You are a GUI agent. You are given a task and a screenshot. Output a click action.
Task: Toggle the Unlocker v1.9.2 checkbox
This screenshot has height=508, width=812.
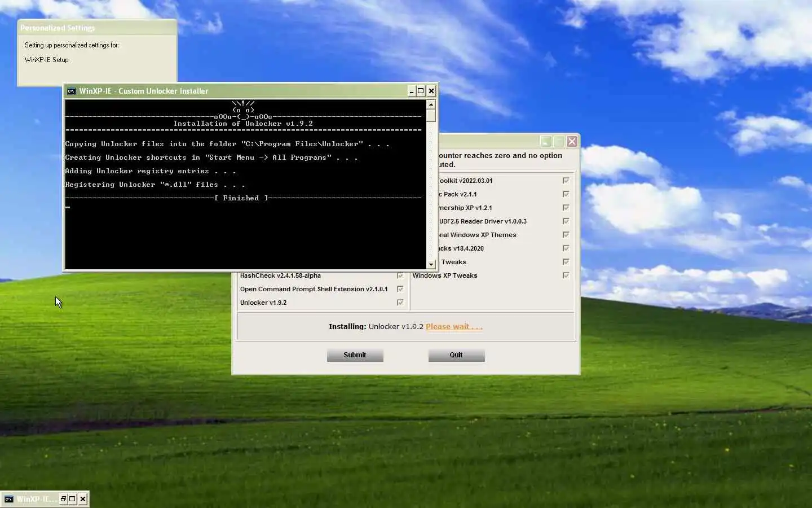(x=400, y=303)
